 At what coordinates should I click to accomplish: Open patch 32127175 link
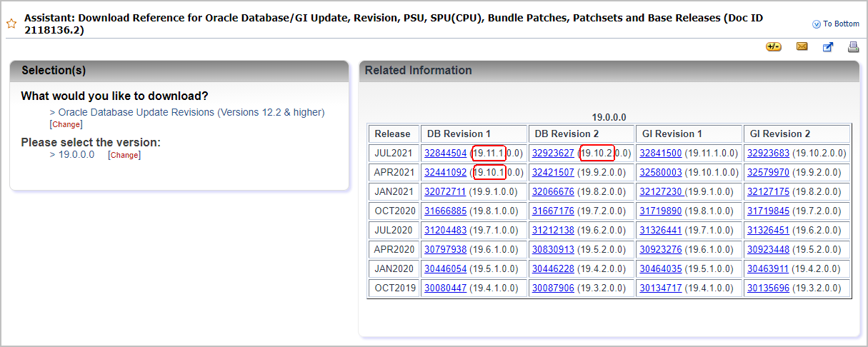point(768,191)
